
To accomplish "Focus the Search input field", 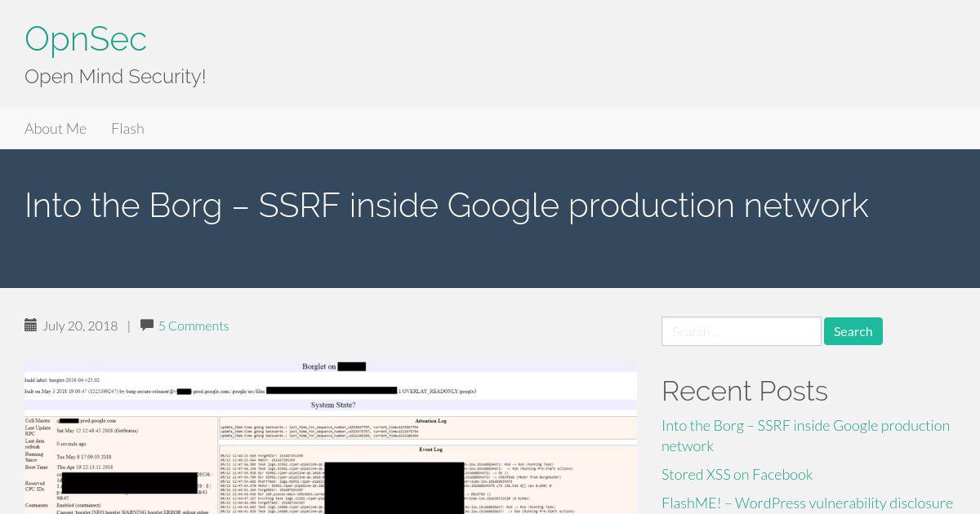I will point(742,331).
